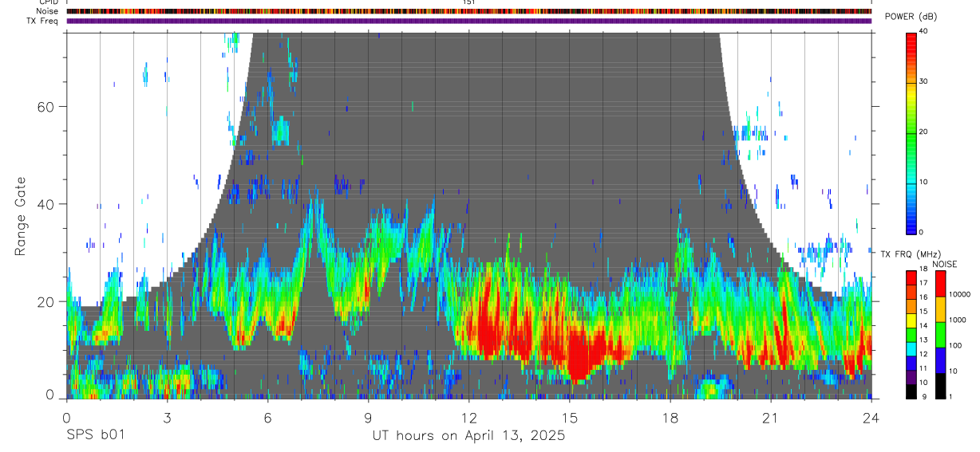
Task: Click the 40 label on the power scale
Action: pos(923,31)
